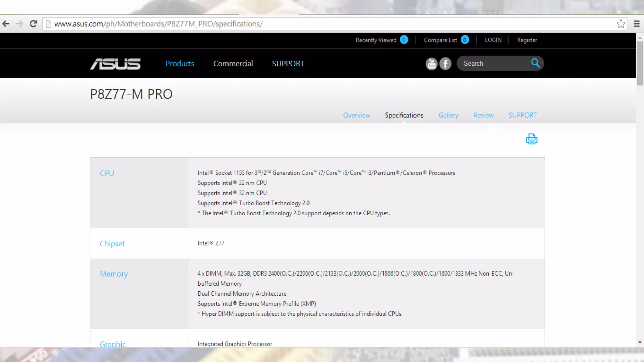Click 'Dual Channel Memory Architecture' text

(242, 293)
